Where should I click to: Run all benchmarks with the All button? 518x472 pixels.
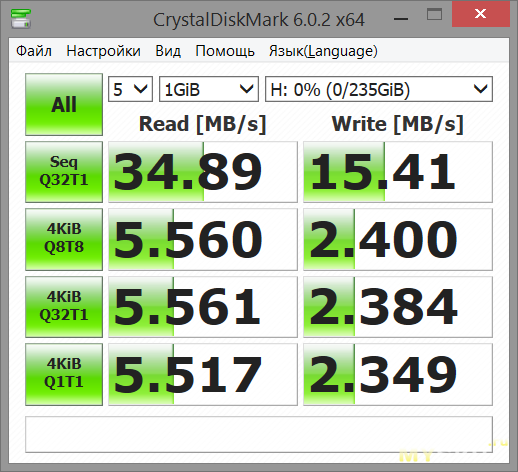tap(64, 104)
